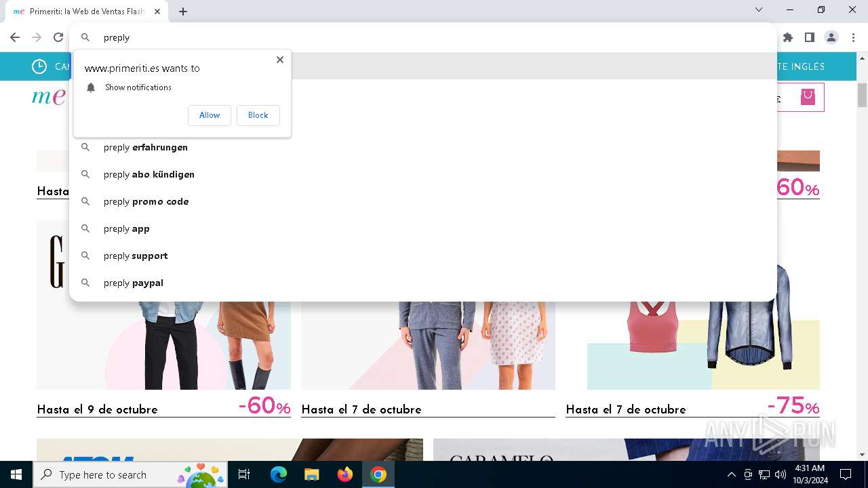Show hidden system tray icons
Viewport: 868px width, 488px height.
731,474
